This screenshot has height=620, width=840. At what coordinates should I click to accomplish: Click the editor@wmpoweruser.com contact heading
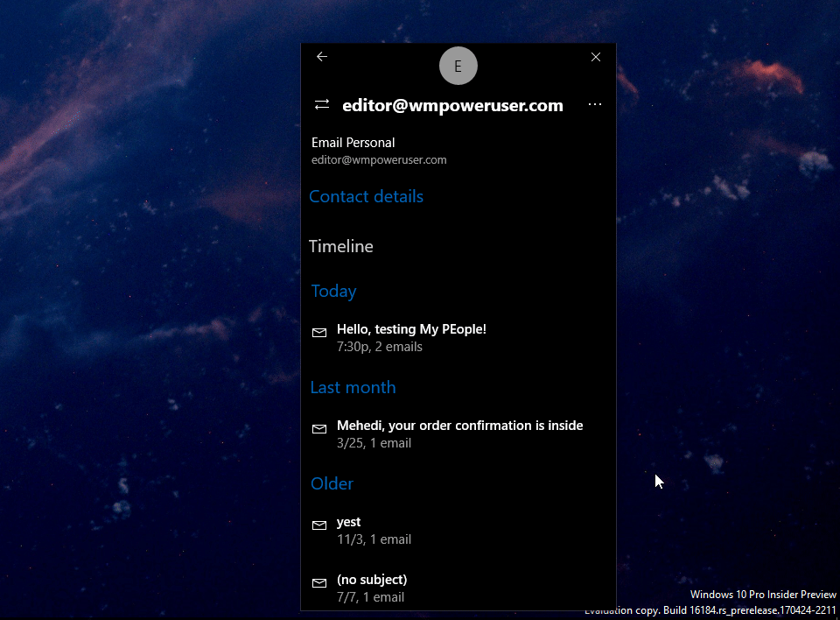click(x=452, y=105)
